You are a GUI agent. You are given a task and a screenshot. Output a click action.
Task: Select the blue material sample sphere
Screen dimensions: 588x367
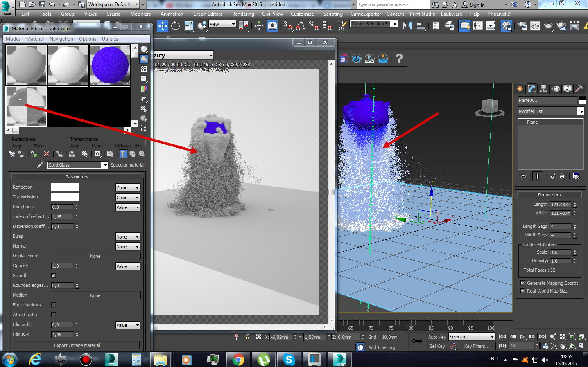[110, 65]
